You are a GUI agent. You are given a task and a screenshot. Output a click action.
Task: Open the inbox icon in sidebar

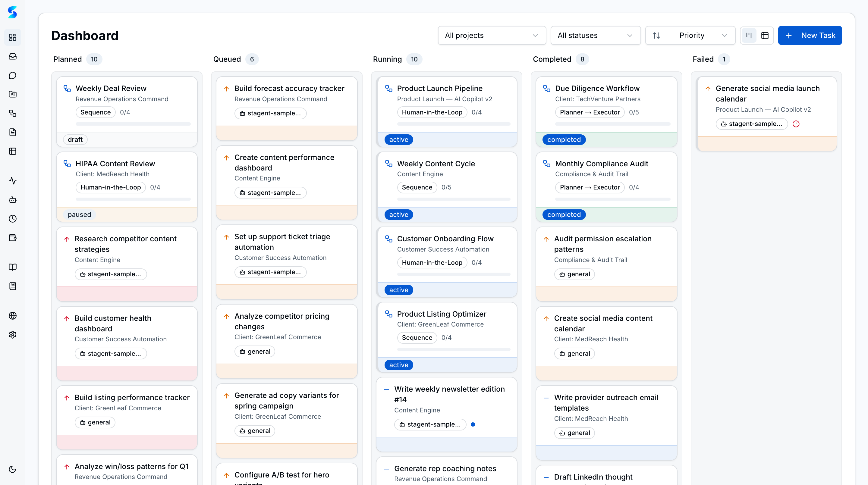coord(12,56)
